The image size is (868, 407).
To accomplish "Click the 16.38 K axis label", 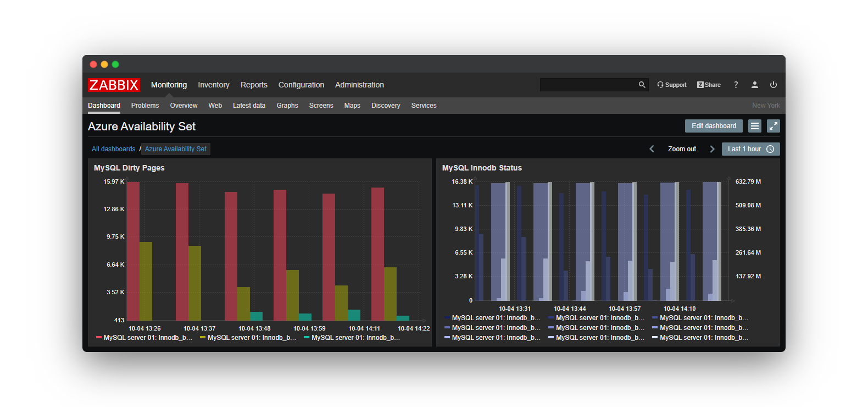I will point(462,182).
